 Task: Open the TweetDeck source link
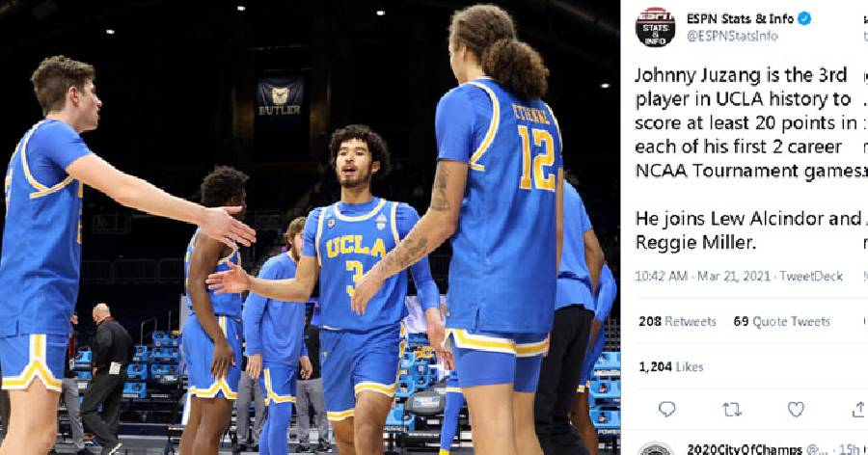pyautogui.click(x=811, y=276)
